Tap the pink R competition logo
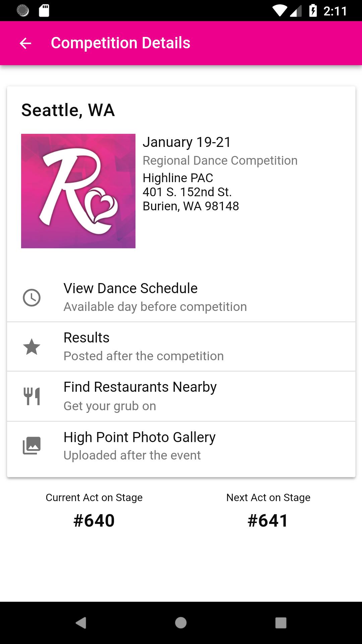 [x=78, y=191]
